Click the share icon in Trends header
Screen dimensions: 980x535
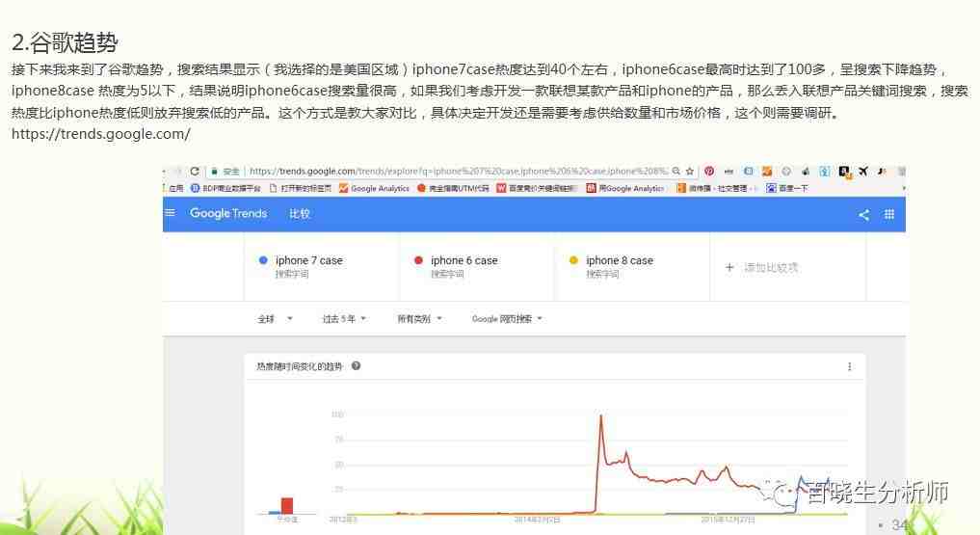pyautogui.click(x=863, y=214)
